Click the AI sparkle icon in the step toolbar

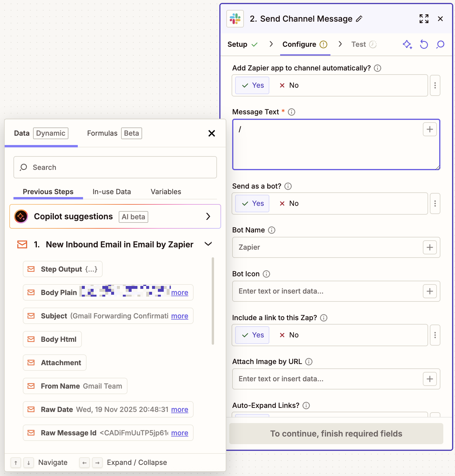point(407,44)
